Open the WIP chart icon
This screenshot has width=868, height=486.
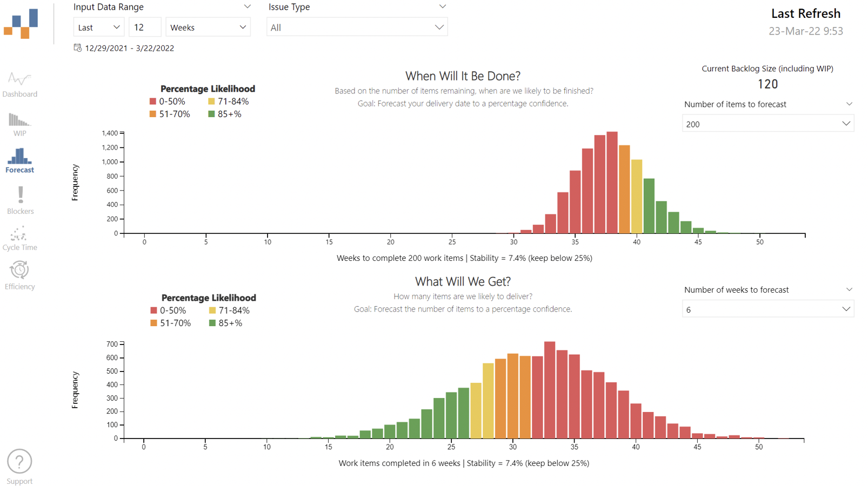tap(19, 120)
